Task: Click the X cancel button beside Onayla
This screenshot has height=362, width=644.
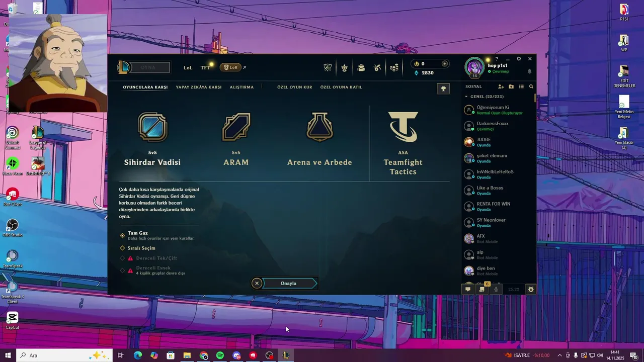Action: point(257,283)
